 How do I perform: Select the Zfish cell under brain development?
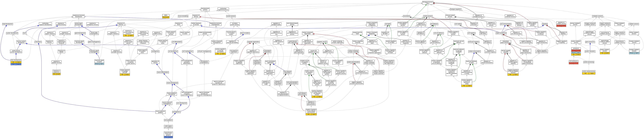tap(13, 64)
